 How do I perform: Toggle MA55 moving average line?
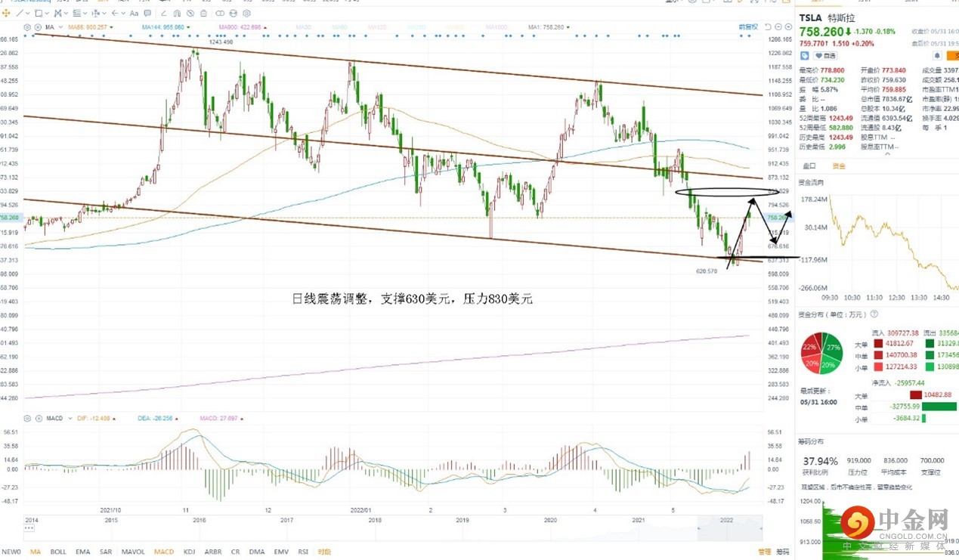[88, 27]
